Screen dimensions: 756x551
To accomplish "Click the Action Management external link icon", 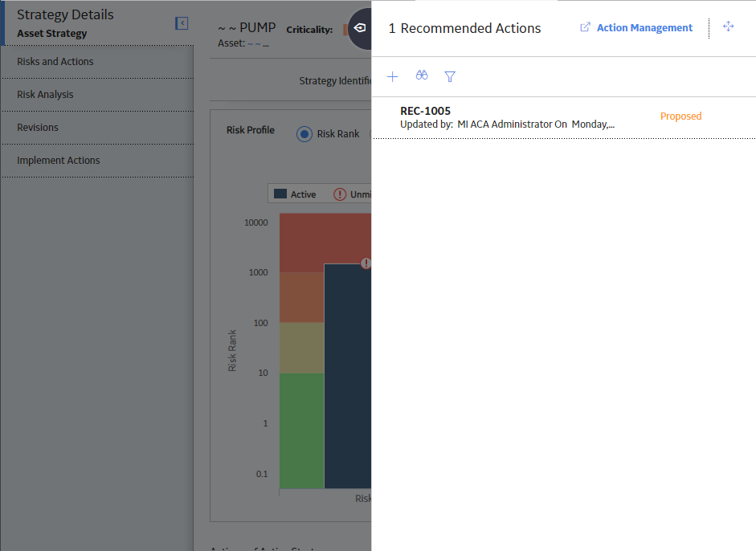I will pos(585,27).
